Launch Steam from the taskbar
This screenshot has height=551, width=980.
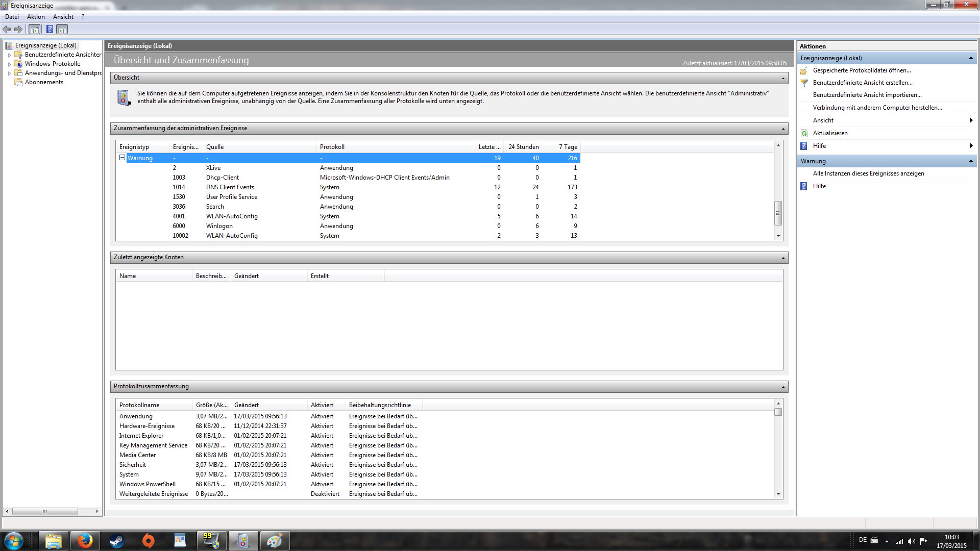pos(116,540)
